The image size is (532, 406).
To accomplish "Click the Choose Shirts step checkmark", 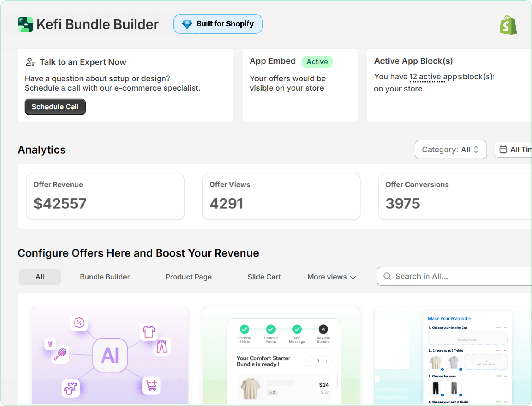I will (244, 329).
